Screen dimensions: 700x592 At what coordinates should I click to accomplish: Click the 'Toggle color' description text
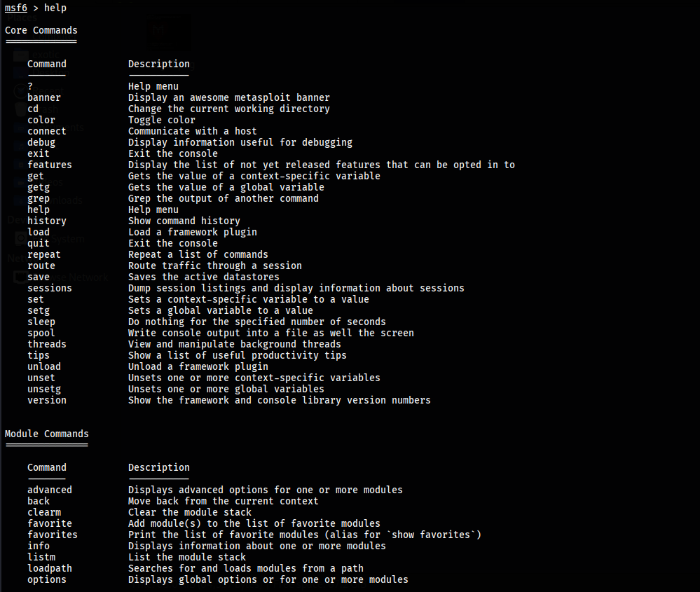pos(162,120)
